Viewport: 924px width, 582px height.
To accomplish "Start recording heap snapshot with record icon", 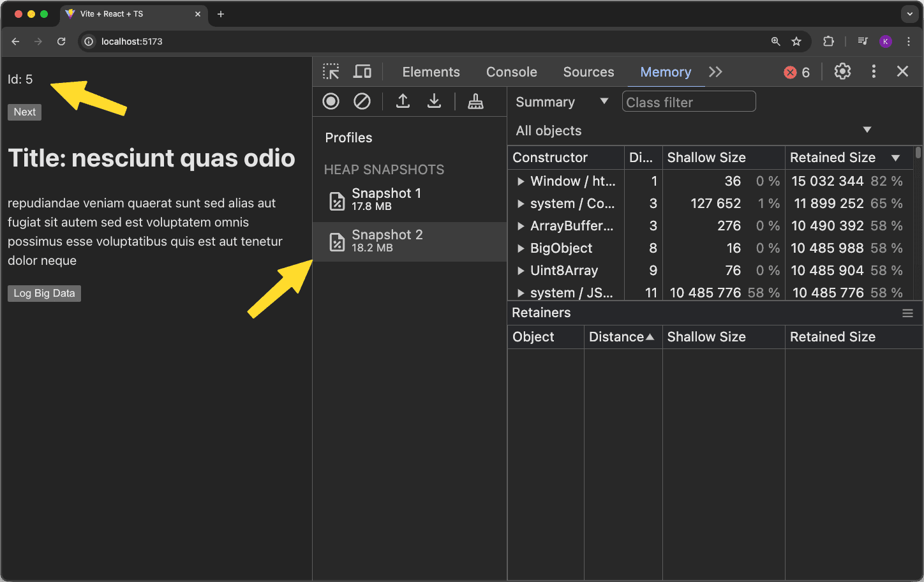I will point(331,101).
